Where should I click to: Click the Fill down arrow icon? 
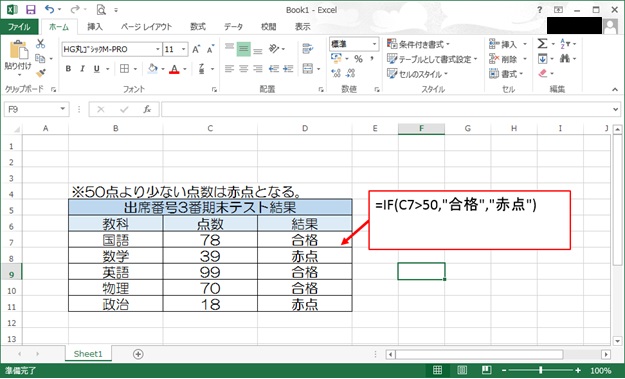click(x=542, y=59)
